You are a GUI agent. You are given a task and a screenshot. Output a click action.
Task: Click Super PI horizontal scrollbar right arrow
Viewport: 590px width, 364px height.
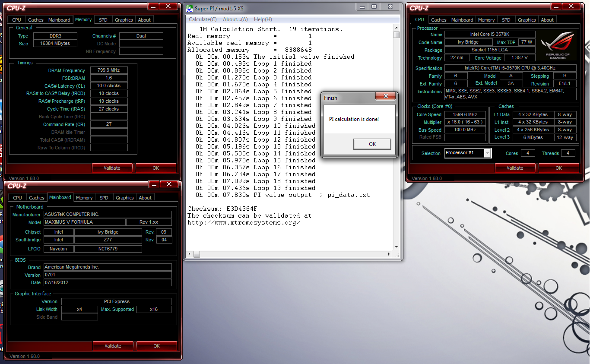(390, 254)
